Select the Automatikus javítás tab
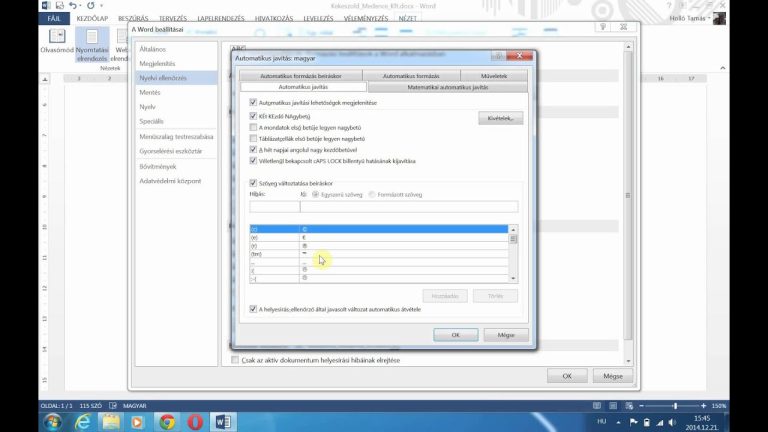Screen dimensions: 768x432 [303, 87]
